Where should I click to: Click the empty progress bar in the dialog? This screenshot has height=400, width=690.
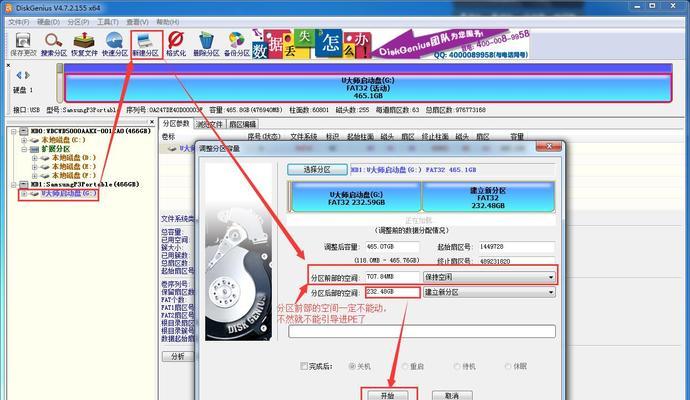coord(422,331)
